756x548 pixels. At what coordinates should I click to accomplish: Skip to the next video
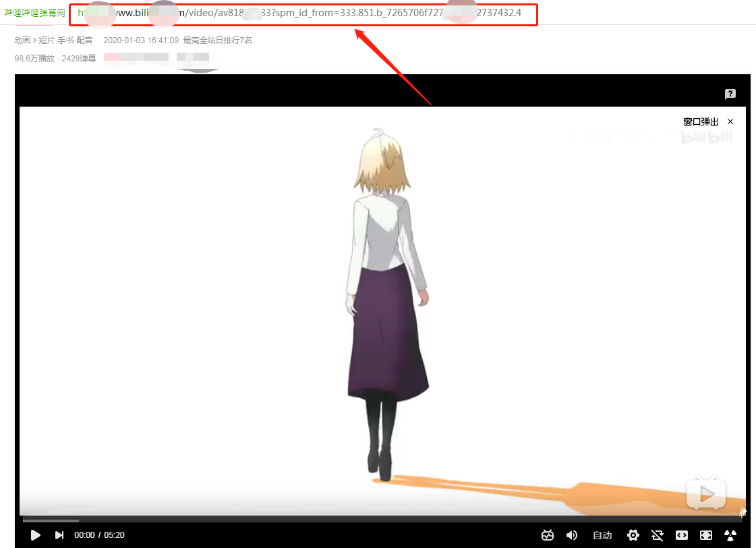coord(59,535)
